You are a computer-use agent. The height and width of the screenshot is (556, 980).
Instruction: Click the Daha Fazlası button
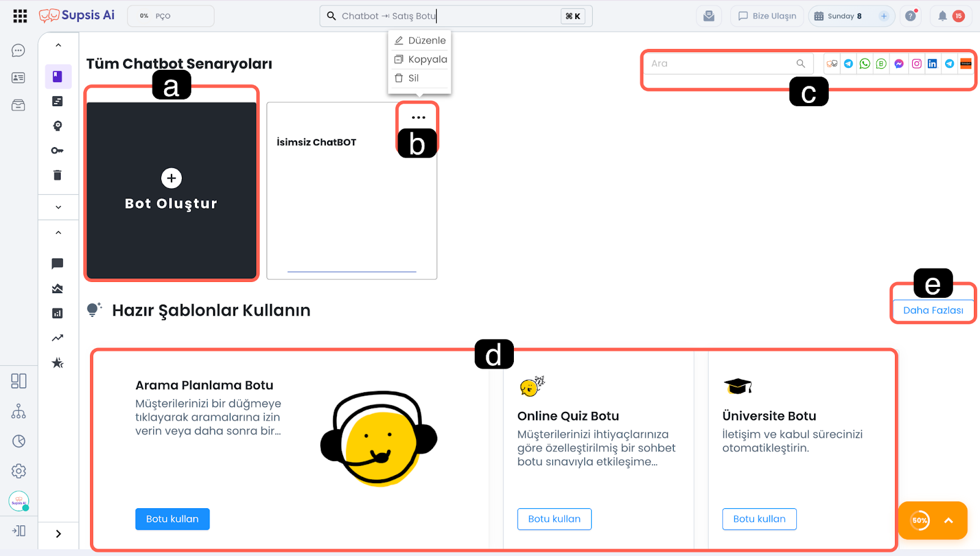coord(933,310)
